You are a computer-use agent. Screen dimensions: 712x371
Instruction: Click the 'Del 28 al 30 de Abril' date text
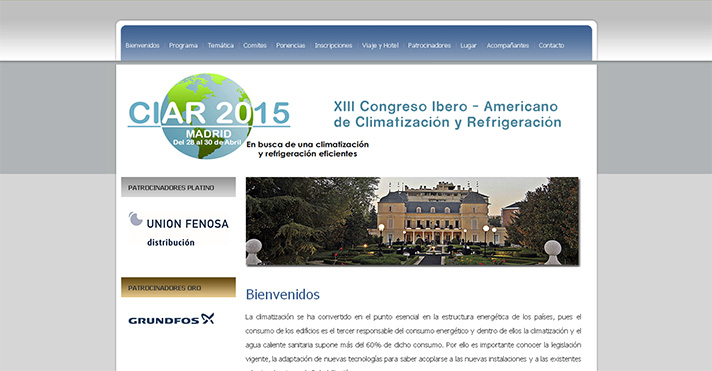pos(207,143)
